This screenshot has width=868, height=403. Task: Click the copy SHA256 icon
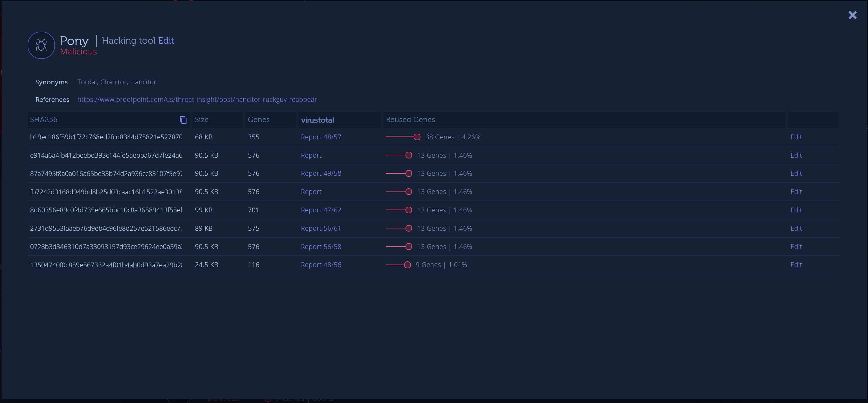[183, 120]
